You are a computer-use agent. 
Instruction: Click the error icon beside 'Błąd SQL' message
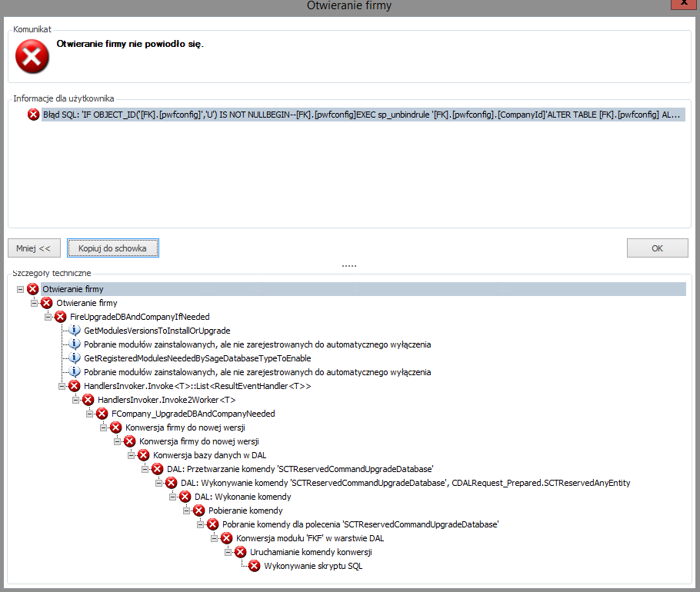click(x=33, y=115)
